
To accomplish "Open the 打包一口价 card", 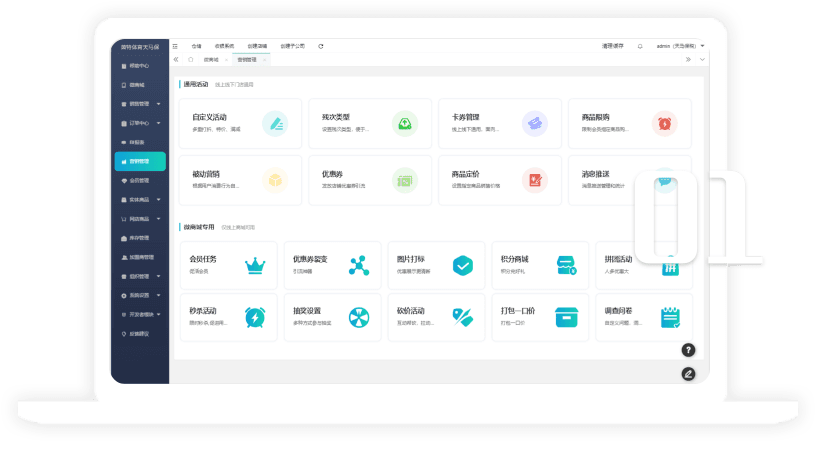I will click(538, 317).
